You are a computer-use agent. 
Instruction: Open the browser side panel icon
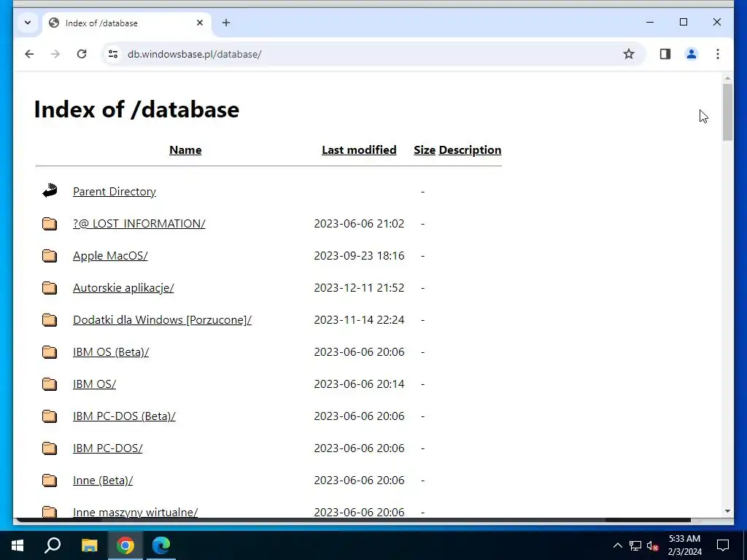(x=665, y=54)
